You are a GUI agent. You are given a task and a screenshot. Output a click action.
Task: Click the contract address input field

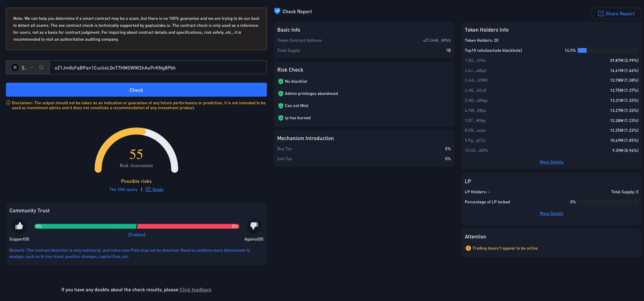(158, 68)
